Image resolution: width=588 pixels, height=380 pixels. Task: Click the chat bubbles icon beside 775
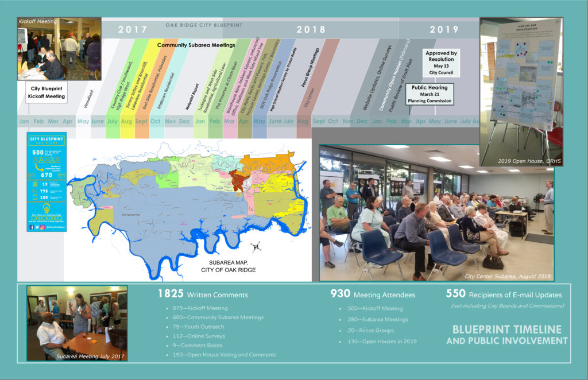(x=34, y=191)
